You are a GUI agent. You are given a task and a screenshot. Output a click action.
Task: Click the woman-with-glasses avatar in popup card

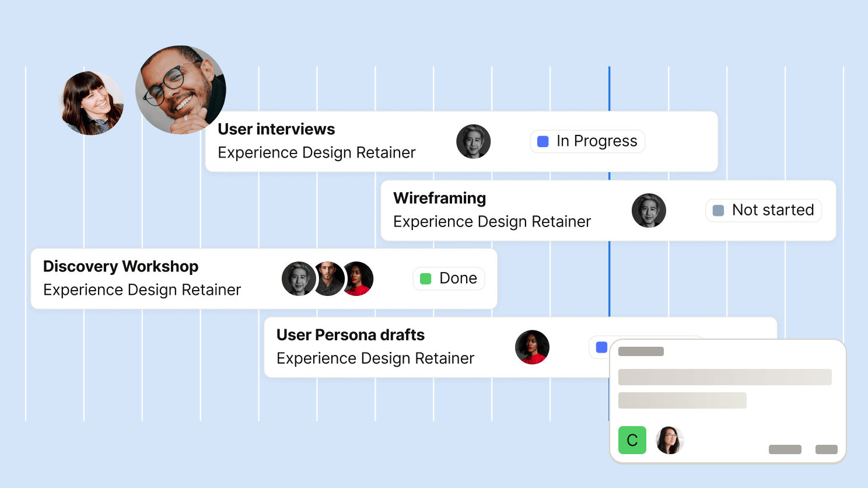tap(670, 440)
